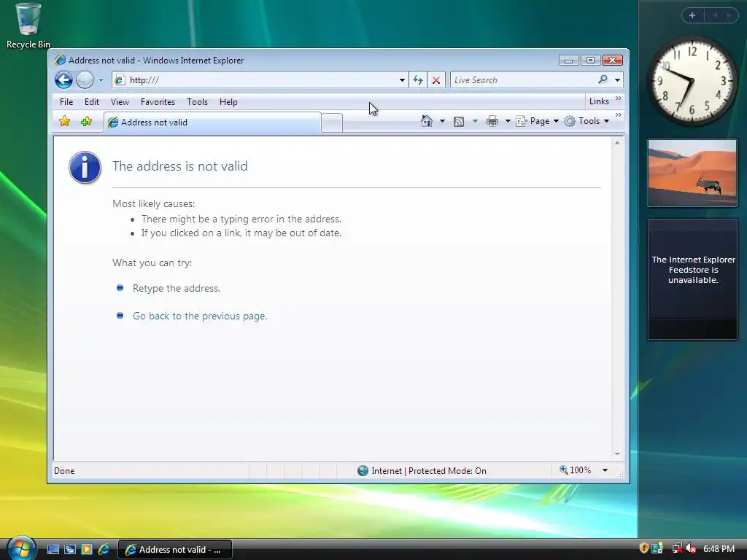
Task: Click the network disconnected tray icon
Action: click(677, 548)
